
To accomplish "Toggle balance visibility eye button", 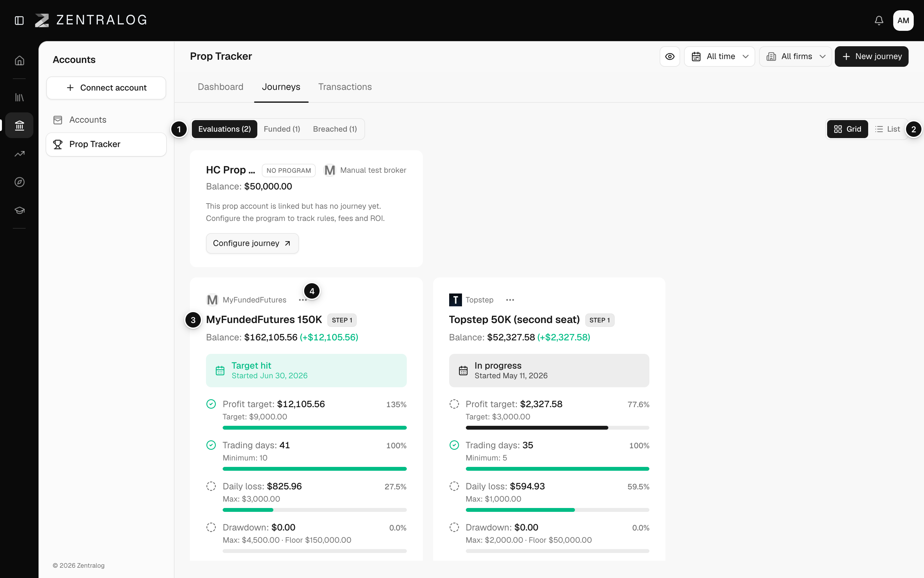I will coord(670,57).
